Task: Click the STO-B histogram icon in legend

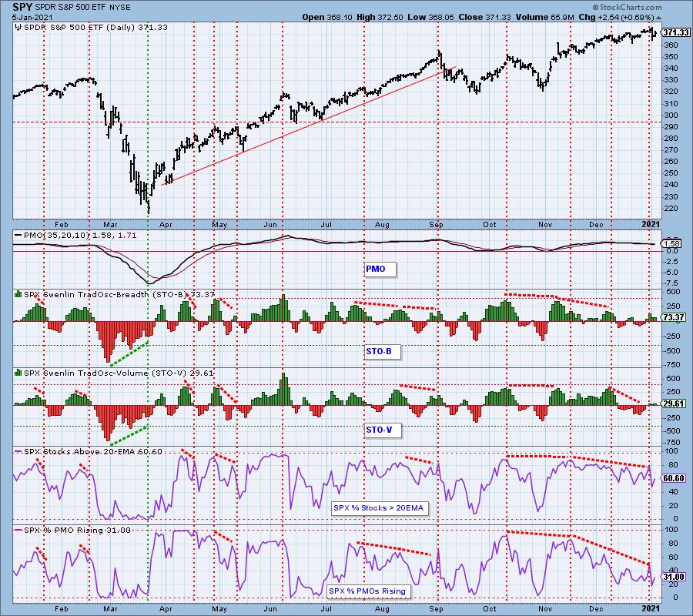Action: (x=18, y=294)
